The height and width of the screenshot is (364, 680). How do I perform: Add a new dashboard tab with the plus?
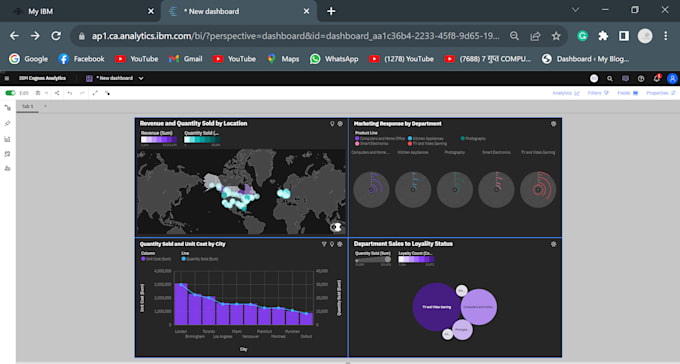click(x=45, y=106)
